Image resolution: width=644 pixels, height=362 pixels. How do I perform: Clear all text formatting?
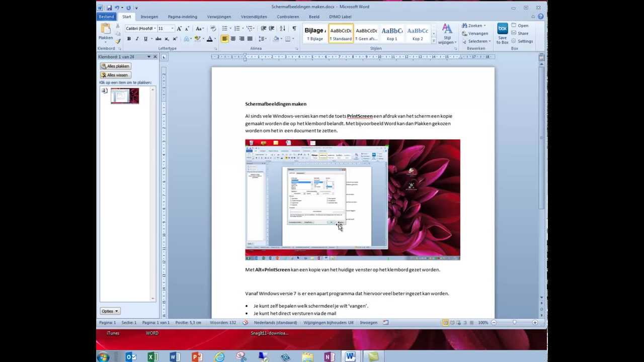(x=213, y=29)
